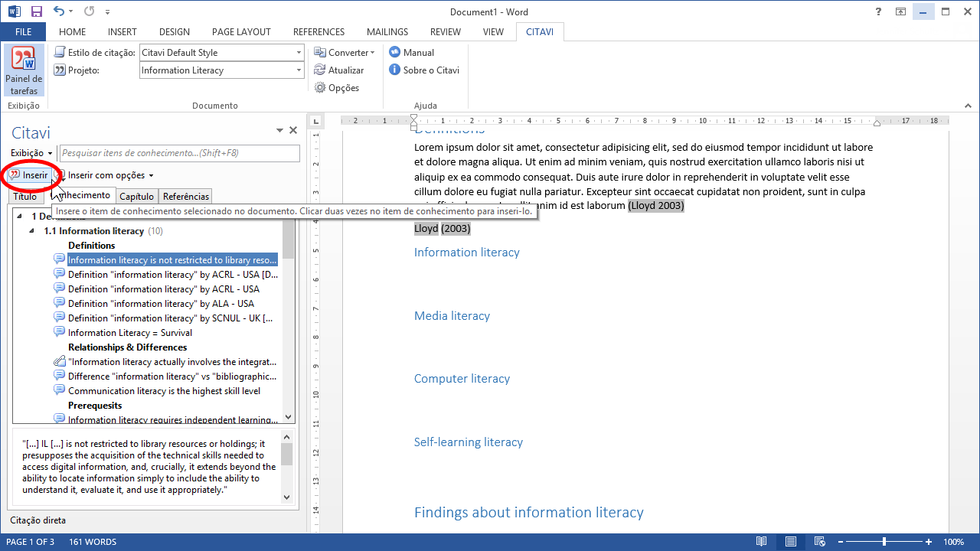The height and width of the screenshot is (551, 980).
Task: Click the Inserir button
Action: pyautogui.click(x=29, y=175)
